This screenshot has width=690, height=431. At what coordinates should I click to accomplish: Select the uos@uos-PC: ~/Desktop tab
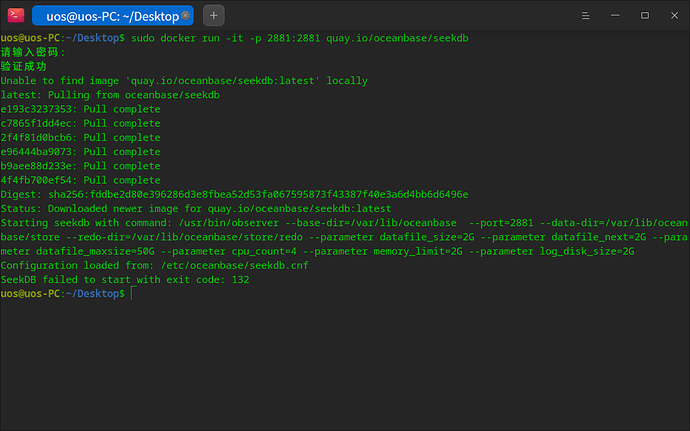point(110,16)
